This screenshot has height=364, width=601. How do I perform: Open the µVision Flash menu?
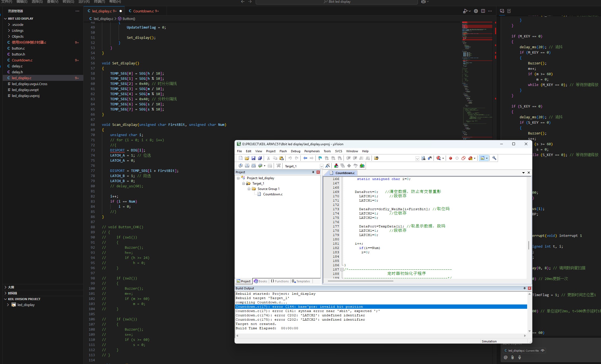tap(283, 151)
